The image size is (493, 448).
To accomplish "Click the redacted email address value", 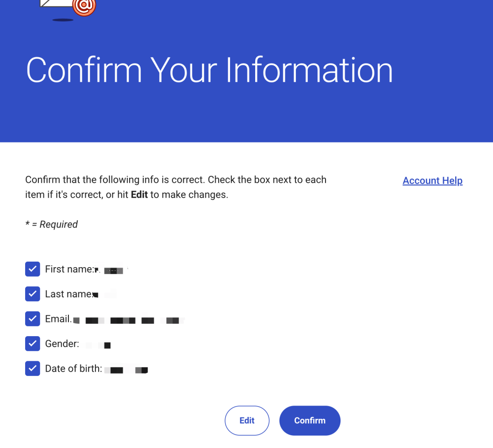I will coord(129,320).
